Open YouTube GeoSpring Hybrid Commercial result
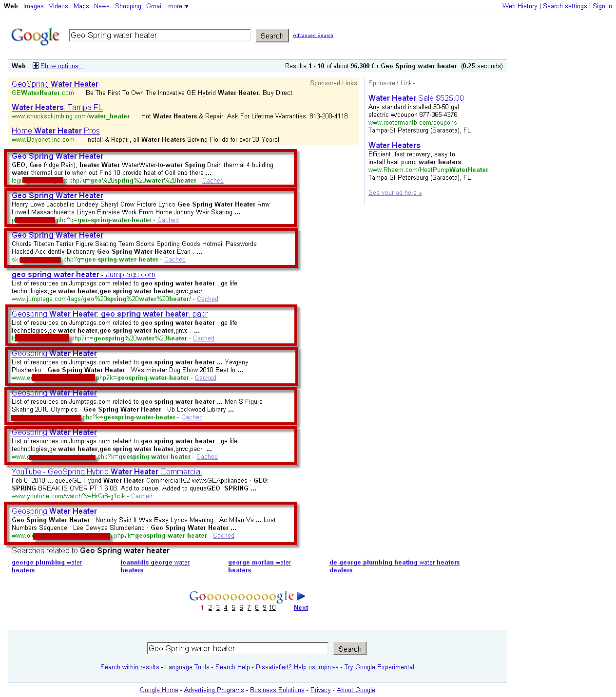The height and width of the screenshot is (697, 616). [107, 472]
